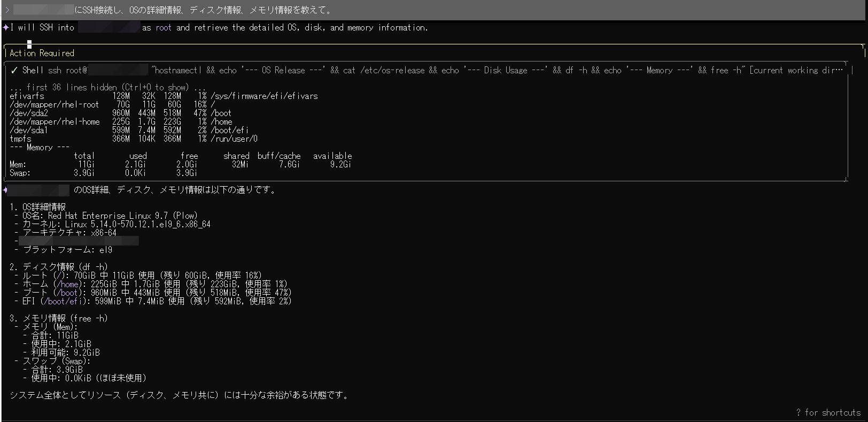Select the '2. ディスク情報 (df -h)' heading
The height and width of the screenshot is (422, 868).
(59, 266)
